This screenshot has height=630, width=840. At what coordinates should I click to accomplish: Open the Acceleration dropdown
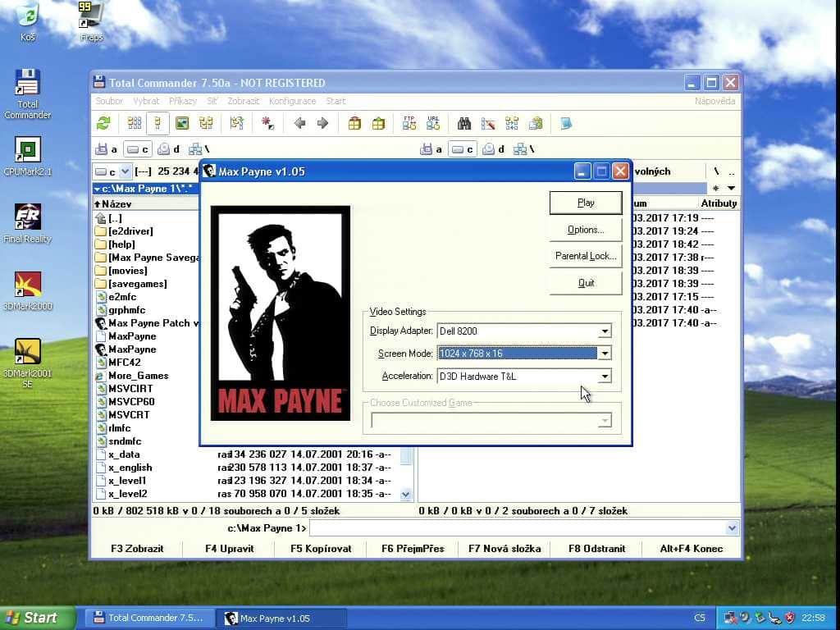click(x=605, y=376)
